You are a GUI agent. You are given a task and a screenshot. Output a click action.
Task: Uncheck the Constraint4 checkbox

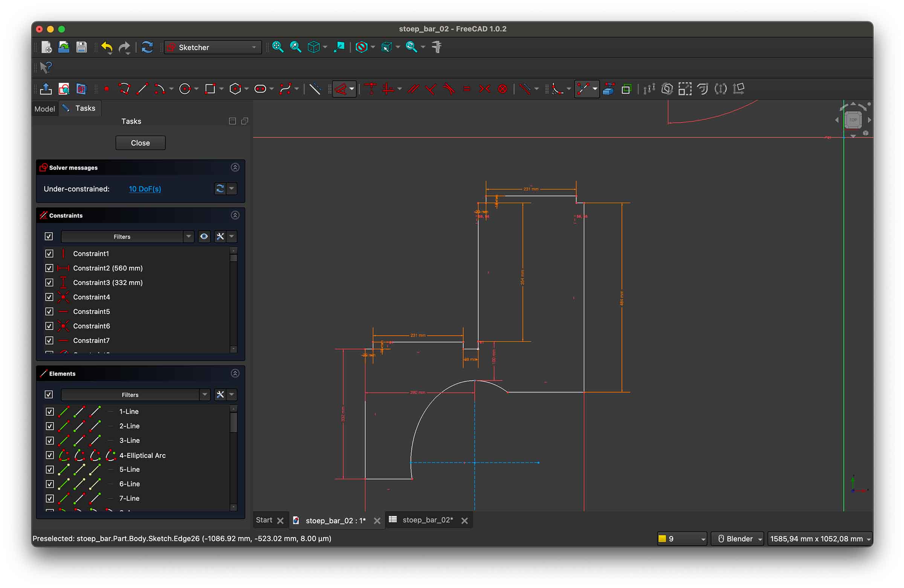pos(49,297)
